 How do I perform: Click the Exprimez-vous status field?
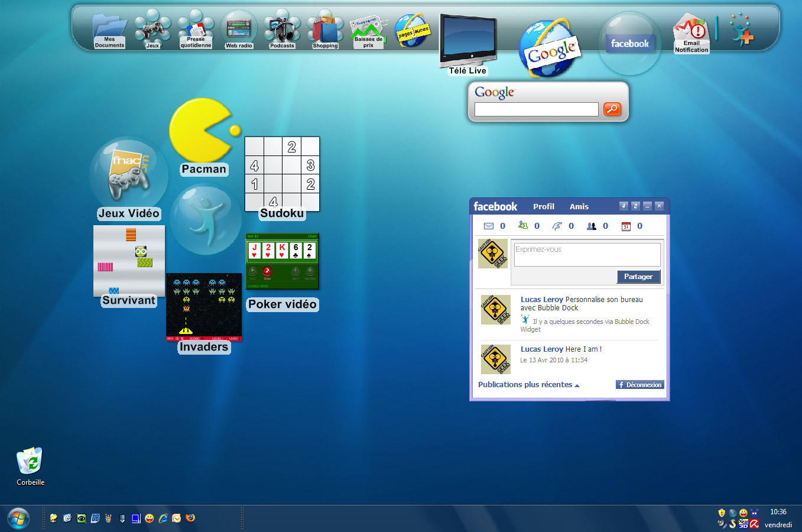coord(587,255)
